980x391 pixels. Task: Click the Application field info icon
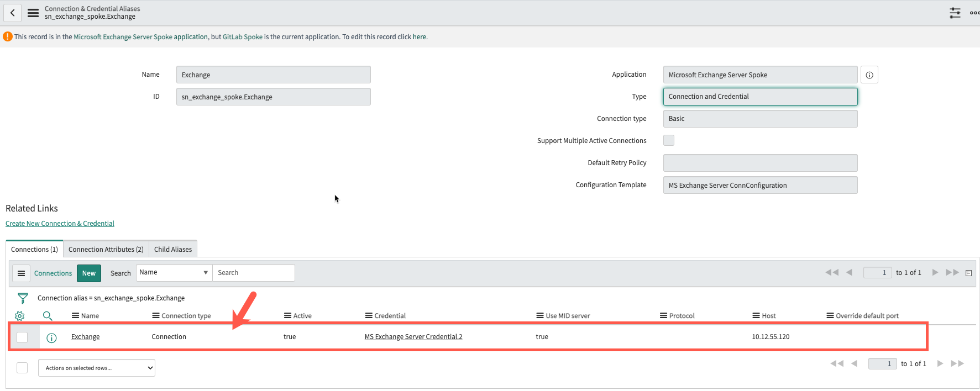click(869, 75)
